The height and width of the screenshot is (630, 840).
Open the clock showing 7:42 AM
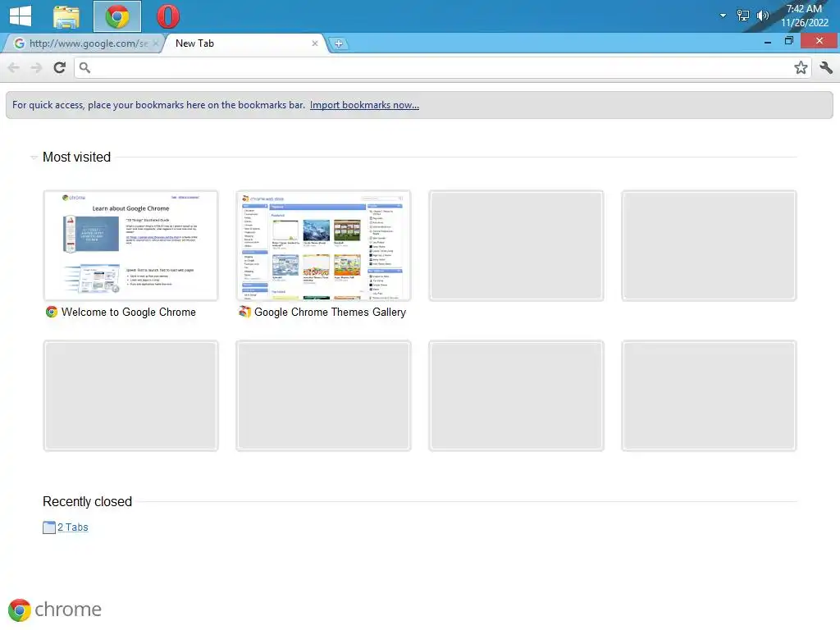tap(804, 16)
